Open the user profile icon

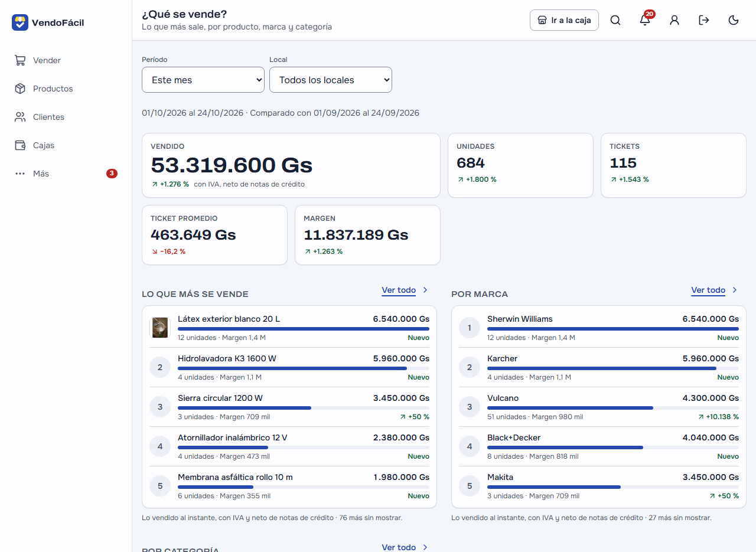pyautogui.click(x=674, y=20)
